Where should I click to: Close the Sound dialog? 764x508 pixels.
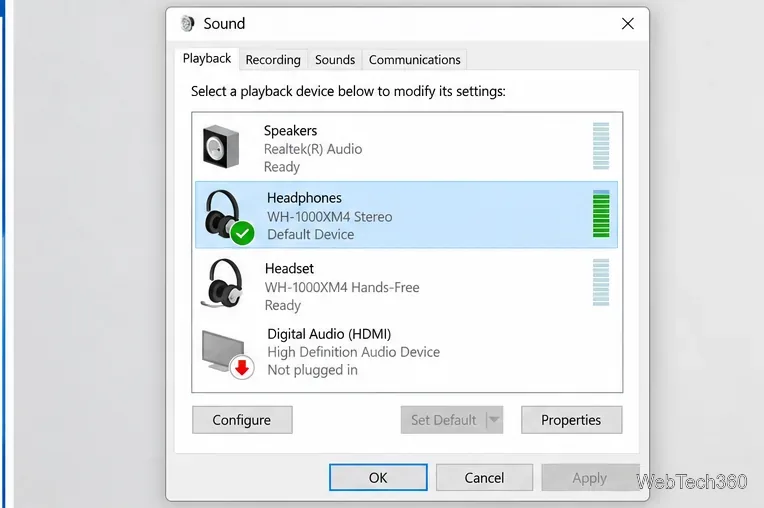point(628,23)
